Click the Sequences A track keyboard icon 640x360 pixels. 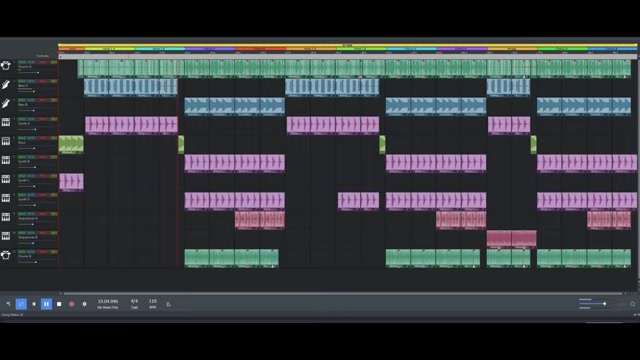pos(6,217)
